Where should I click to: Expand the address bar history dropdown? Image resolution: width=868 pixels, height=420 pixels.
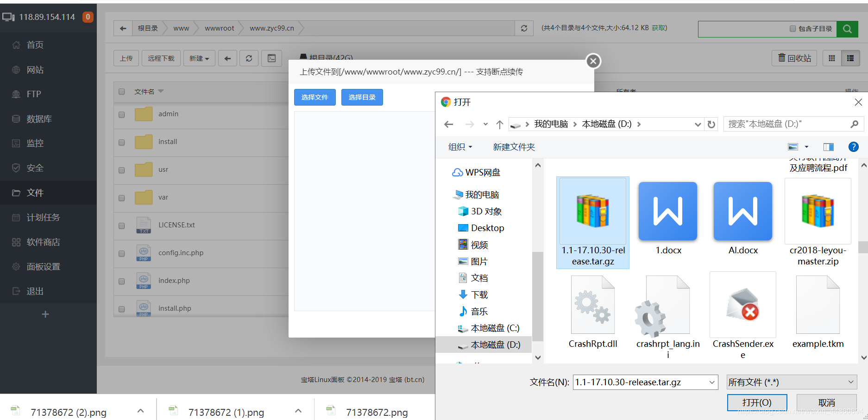(698, 124)
